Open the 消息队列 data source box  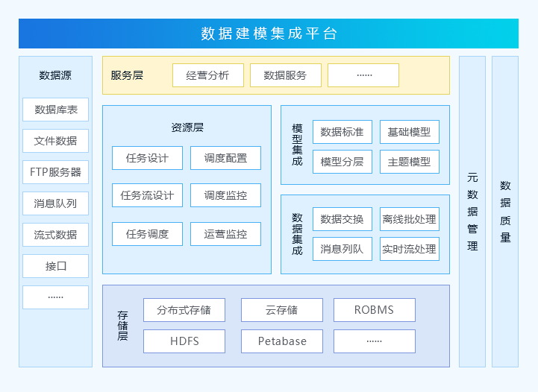[55, 203]
